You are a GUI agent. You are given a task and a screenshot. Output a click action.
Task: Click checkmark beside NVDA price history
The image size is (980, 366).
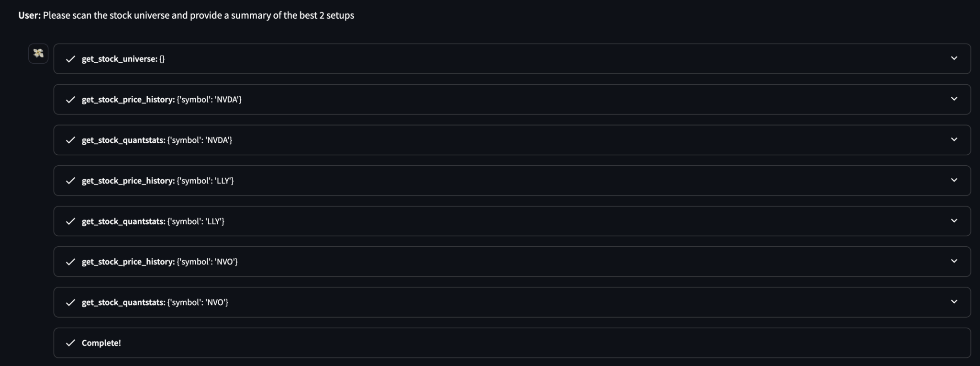(x=70, y=100)
